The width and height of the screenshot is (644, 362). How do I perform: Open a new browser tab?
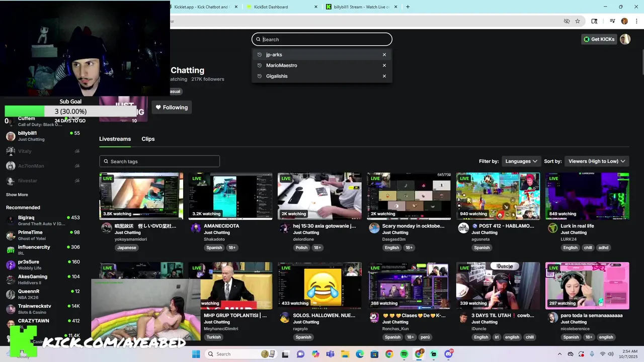click(408, 7)
